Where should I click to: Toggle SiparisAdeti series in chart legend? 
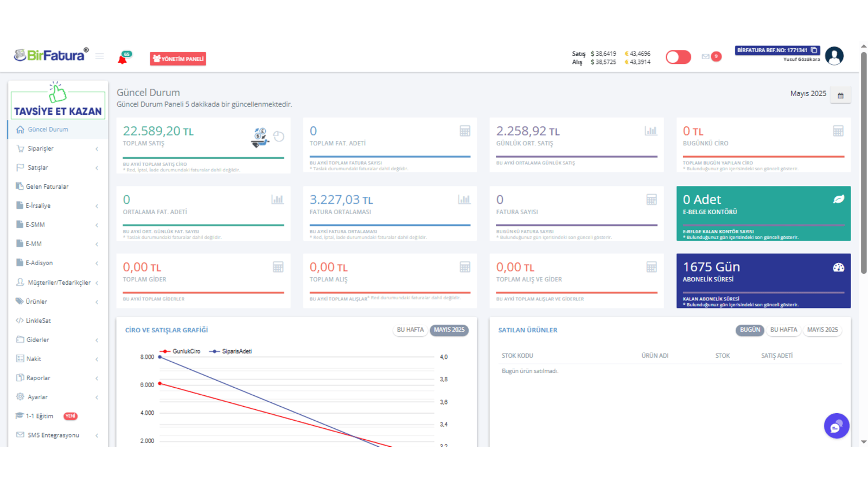point(231,351)
